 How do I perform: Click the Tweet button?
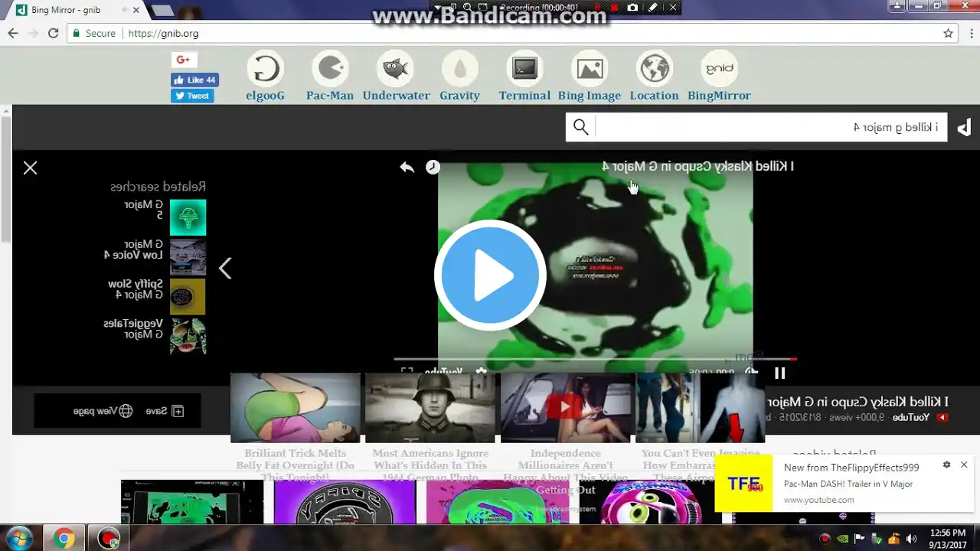[192, 96]
